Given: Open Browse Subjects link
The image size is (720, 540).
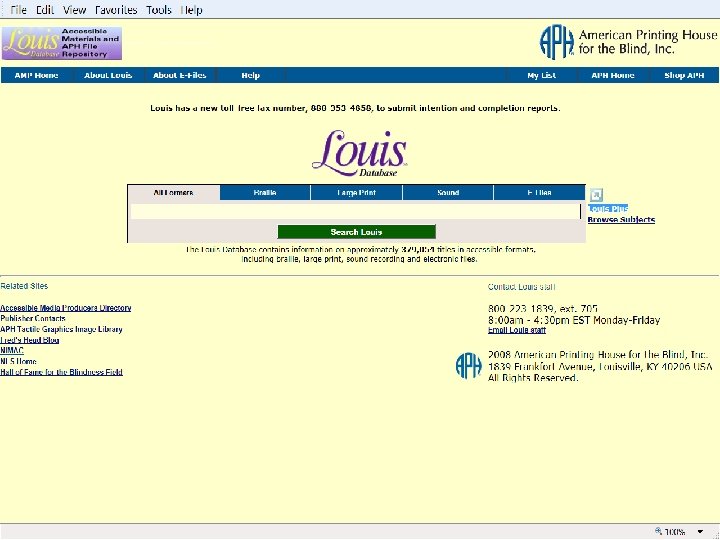Looking at the screenshot, I should (621, 219).
